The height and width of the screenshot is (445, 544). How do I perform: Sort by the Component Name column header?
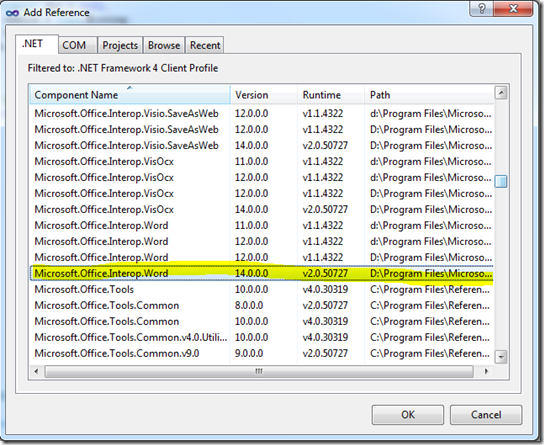(x=130, y=95)
